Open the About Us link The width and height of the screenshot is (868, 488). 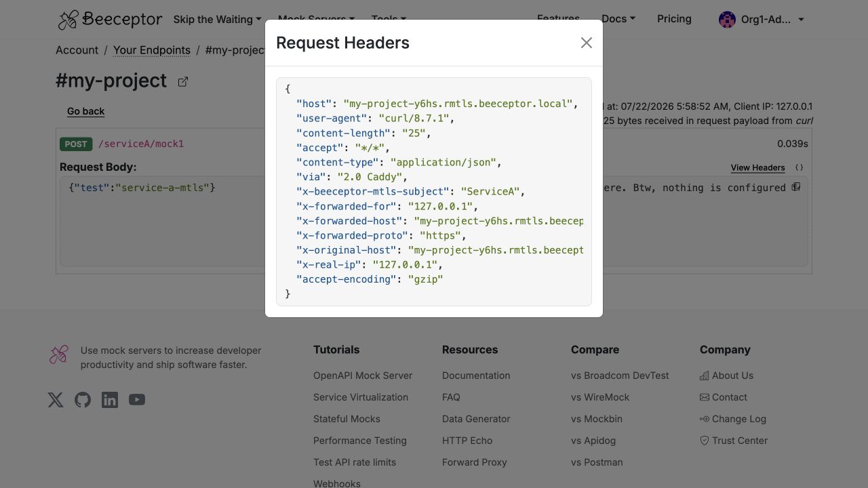point(732,375)
